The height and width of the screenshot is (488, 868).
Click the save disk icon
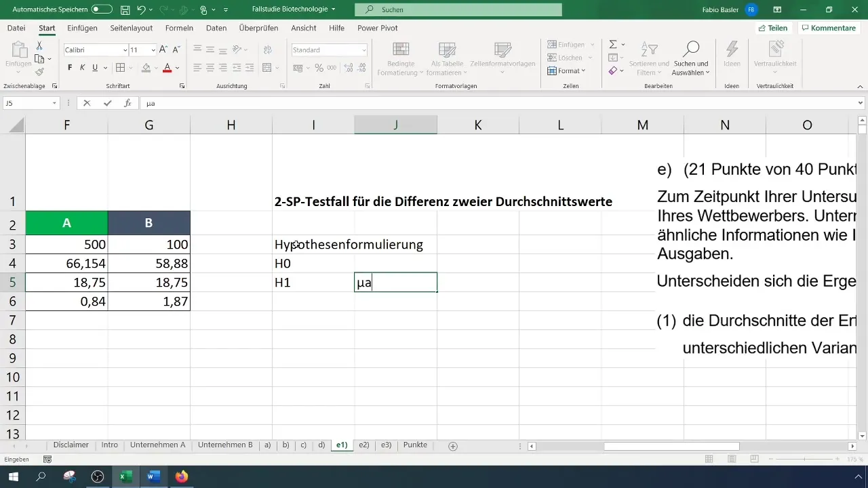[125, 9]
